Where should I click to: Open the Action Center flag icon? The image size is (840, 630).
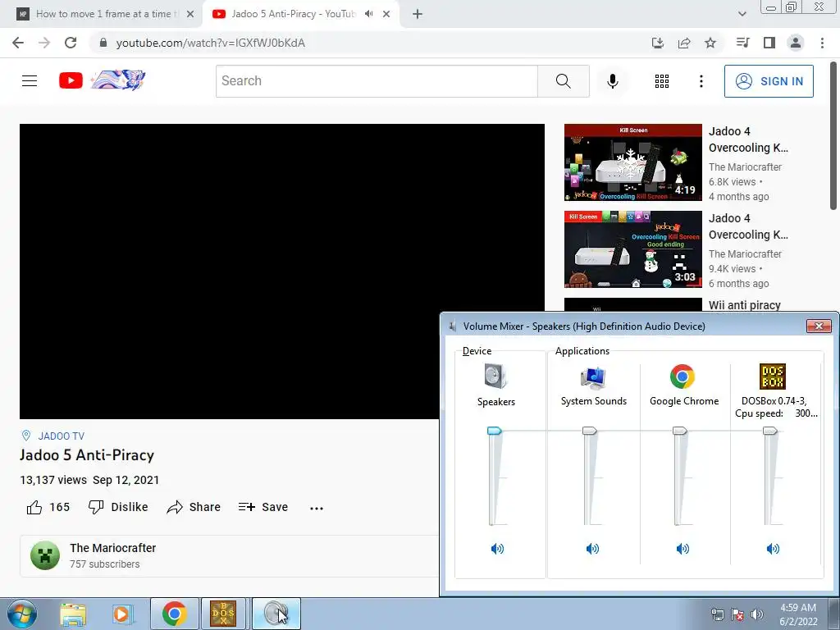737,614
